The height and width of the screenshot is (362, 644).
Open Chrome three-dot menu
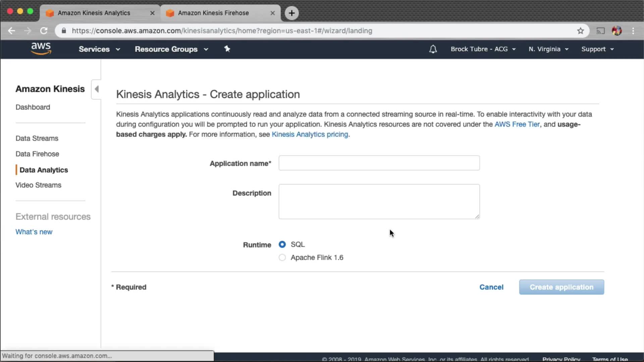point(633,31)
